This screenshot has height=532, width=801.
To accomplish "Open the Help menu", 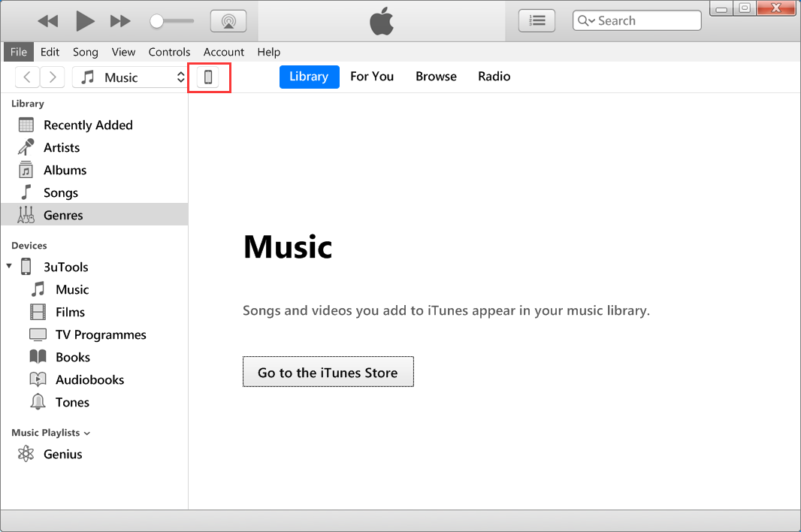I will point(269,52).
